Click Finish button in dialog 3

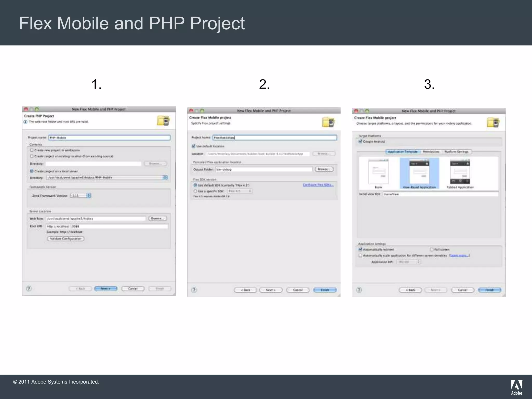point(490,290)
